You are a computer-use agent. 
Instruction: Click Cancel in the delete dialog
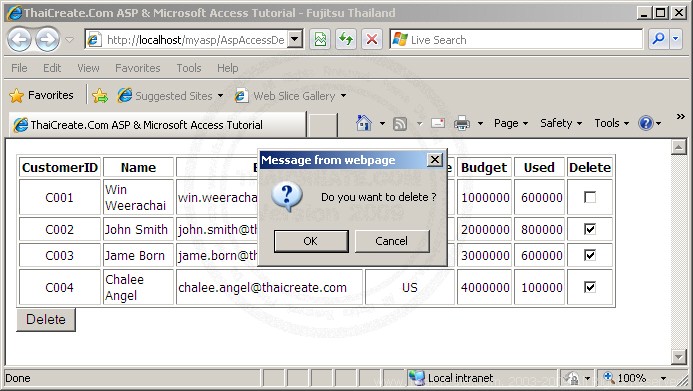tap(392, 241)
